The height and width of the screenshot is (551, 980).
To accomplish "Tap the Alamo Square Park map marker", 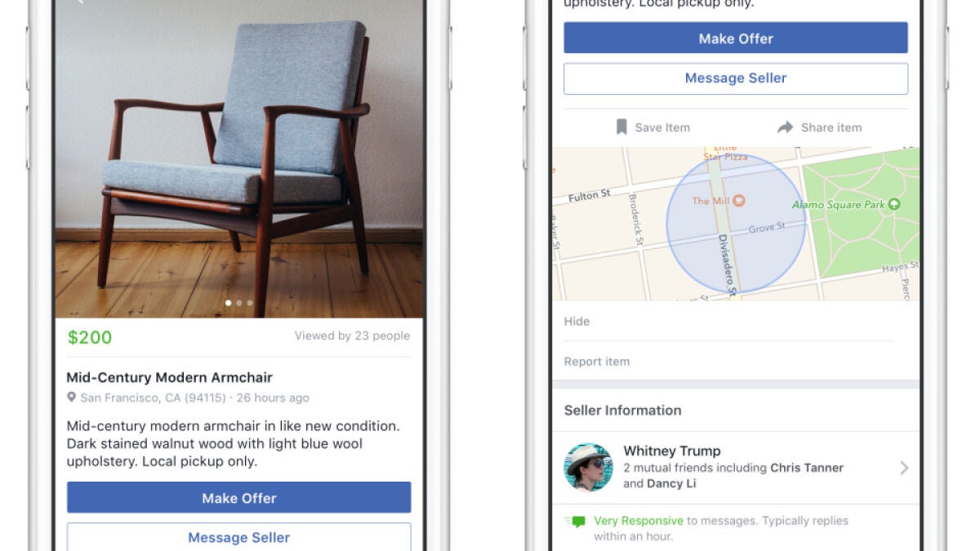I will (894, 204).
